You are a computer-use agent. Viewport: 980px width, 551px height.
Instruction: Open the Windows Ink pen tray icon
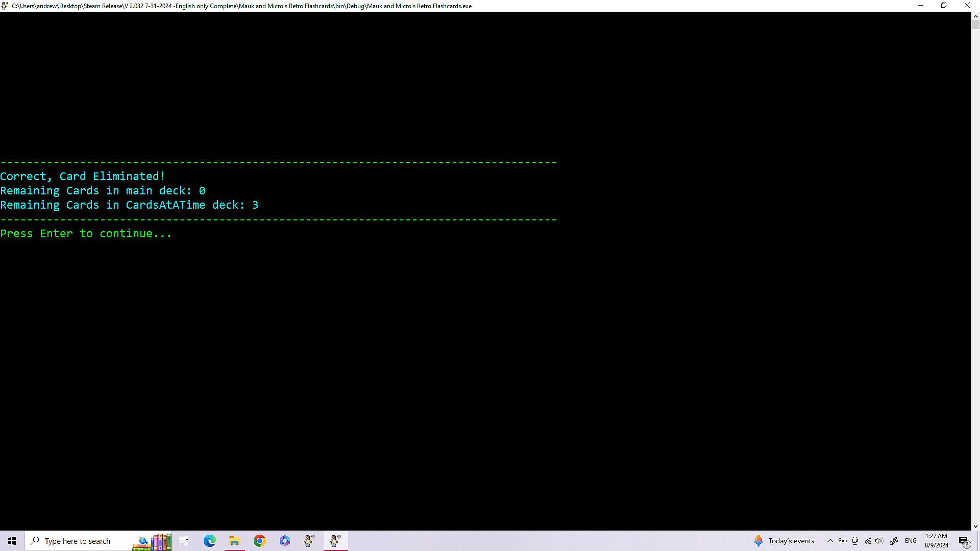[x=893, y=541]
